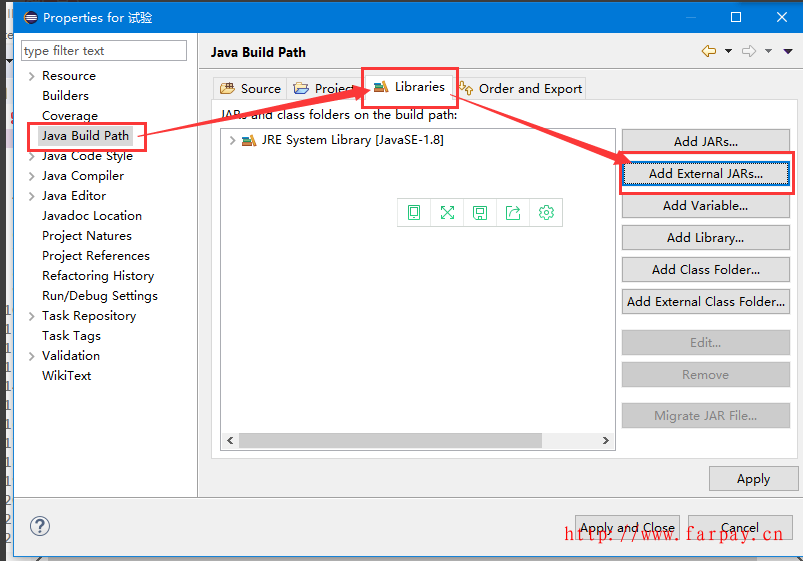
Task: Click the green settings gear icon
Action: [546, 212]
